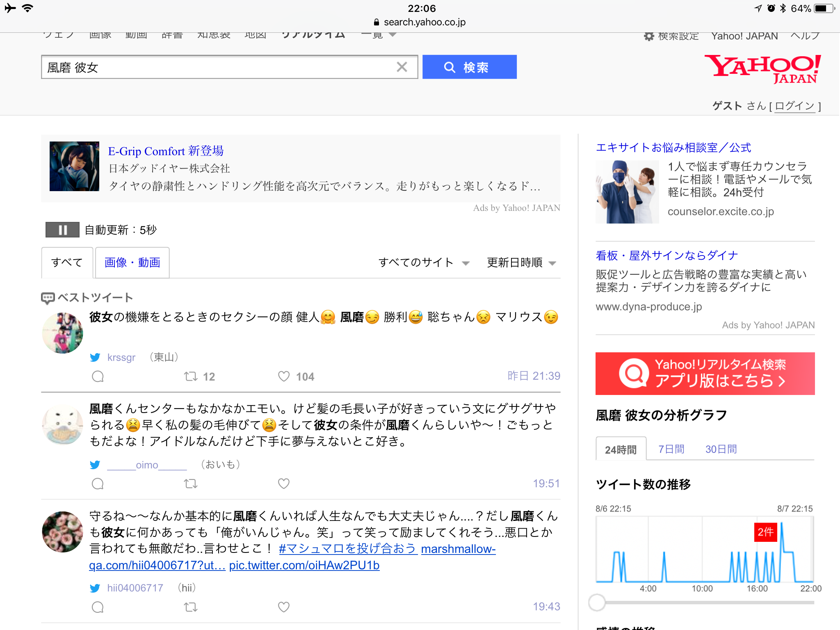Tap the Wi-Fi status icon
This screenshot has width=840, height=630.
[x=27, y=8]
